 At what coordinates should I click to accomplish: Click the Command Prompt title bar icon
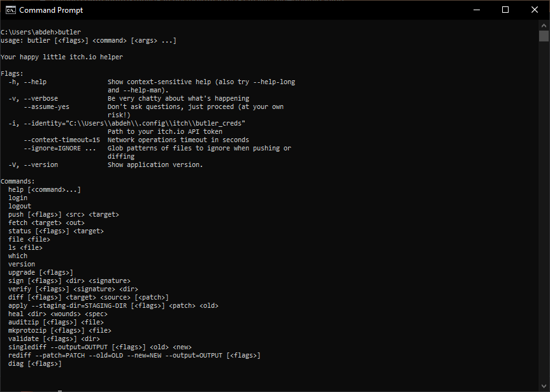(11, 10)
